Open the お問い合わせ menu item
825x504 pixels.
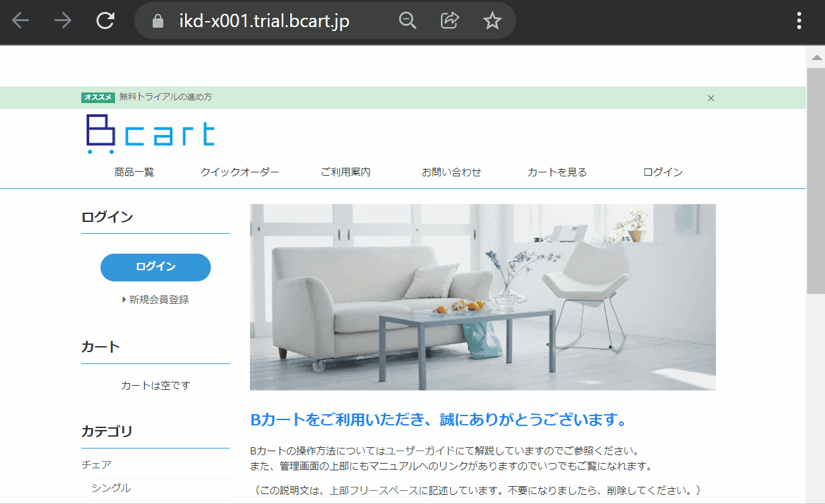pyautogui.click(x=452, y=172)
